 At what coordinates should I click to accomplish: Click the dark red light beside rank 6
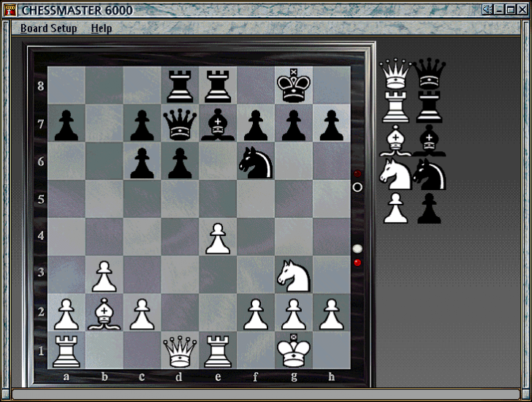(357, 174)
